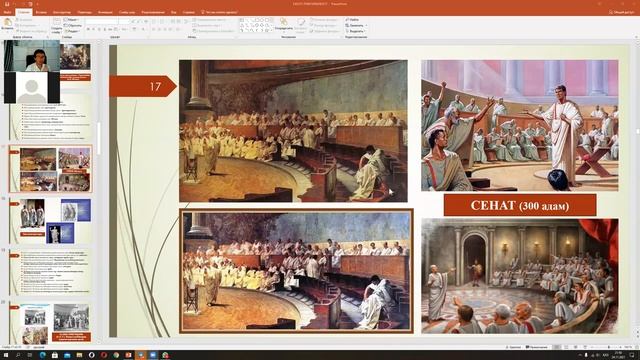Switch to the Переходы ribbon tab
Image resolution: width=640 pixels, height=360 pixels.
pos(84,12)
